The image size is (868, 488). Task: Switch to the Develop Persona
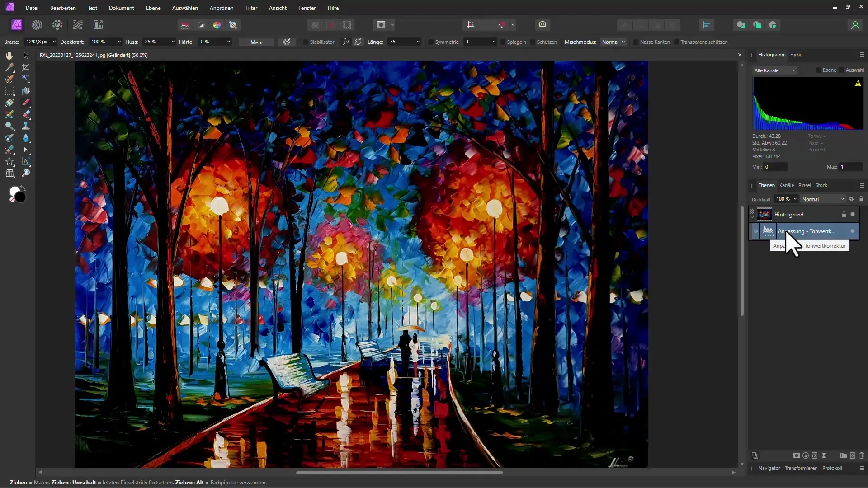pos(57,25)
